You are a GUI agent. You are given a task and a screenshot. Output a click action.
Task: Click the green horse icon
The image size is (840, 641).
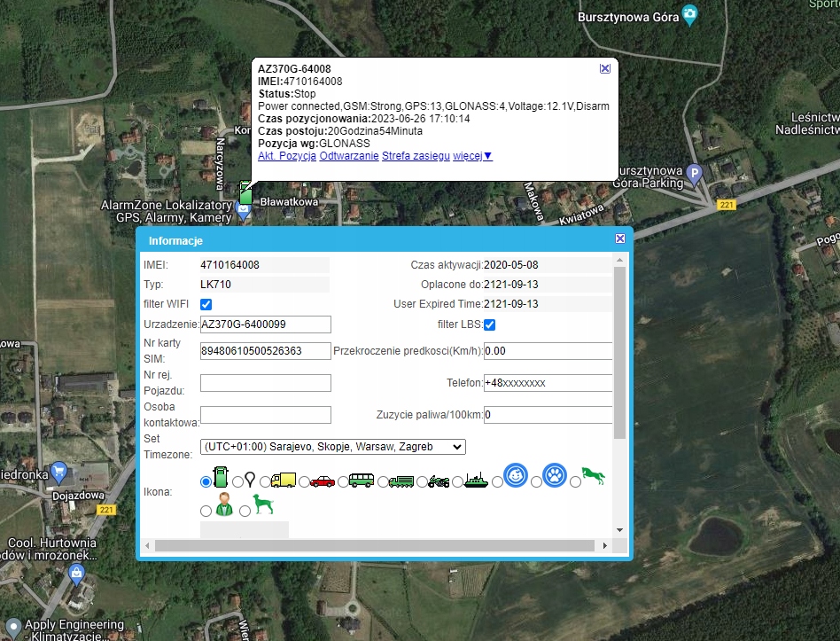[595, 477]
